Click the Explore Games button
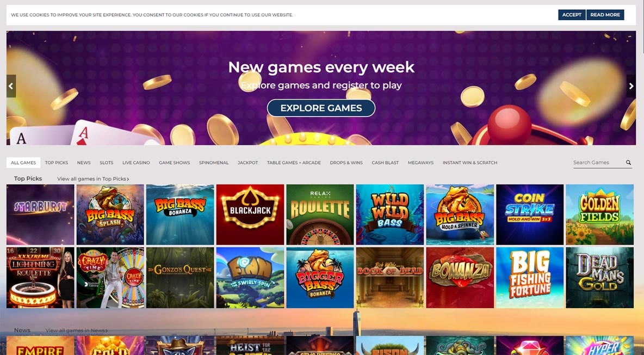The height and width of the screenshot is (355, 644). pos(321,108)
